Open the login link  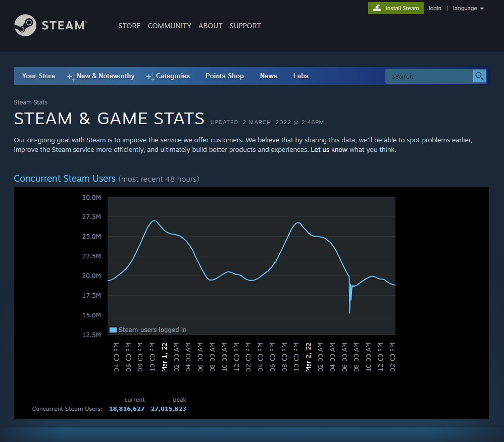[x=435, y=8]
